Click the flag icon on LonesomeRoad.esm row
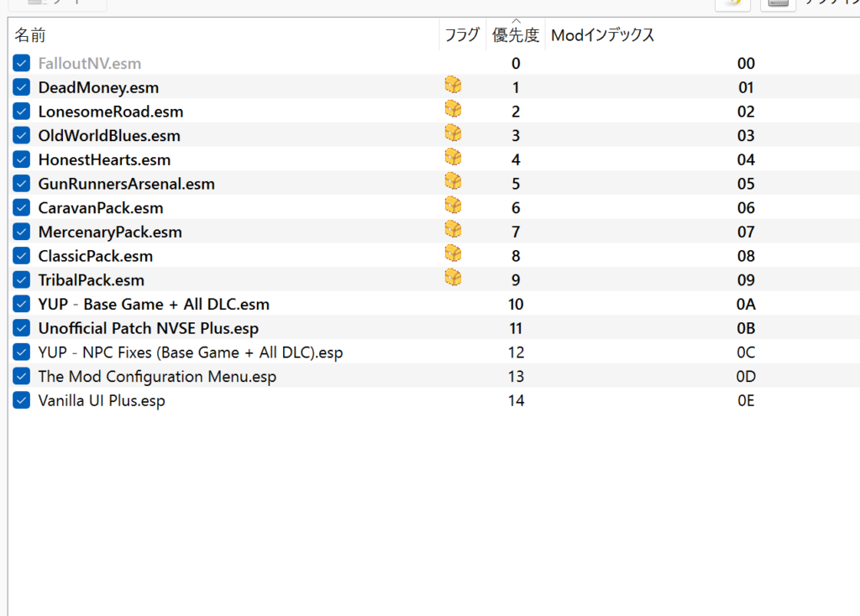This screenshot has height=616, width=860. (x=454, y=109)
